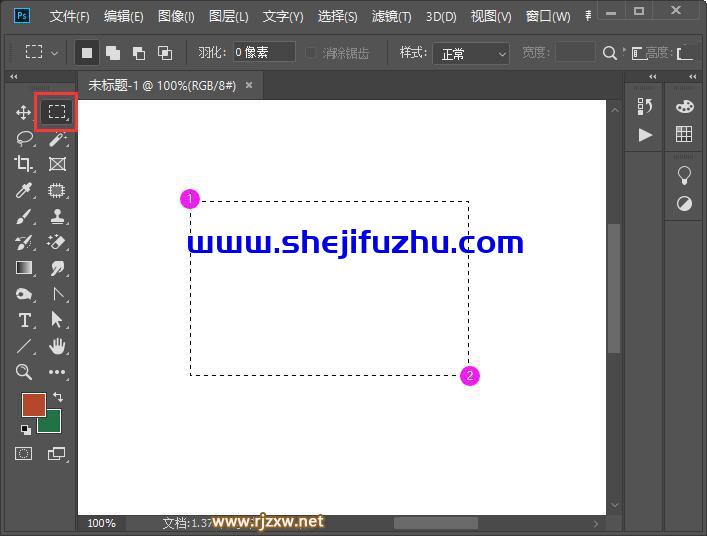Select the Eyedropper tool
This screenshot has height=536, width=707.
coord(24,190)
